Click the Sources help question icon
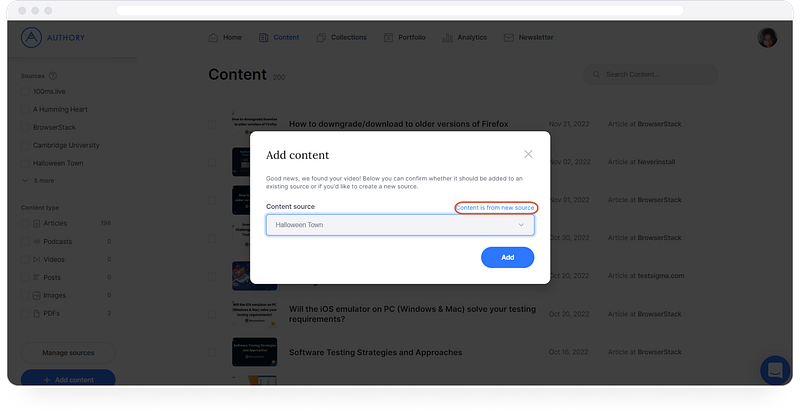The image size is (800, 419). click(53, 76)
